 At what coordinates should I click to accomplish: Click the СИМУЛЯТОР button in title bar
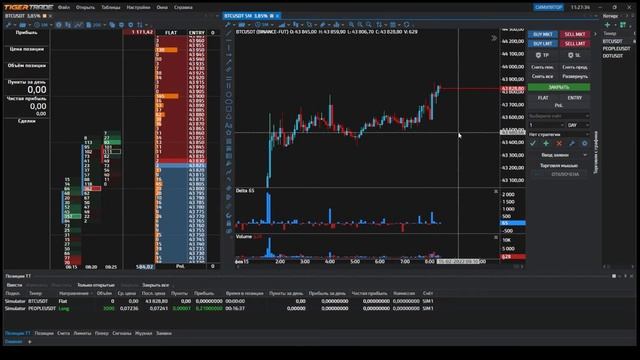point(549,7)
